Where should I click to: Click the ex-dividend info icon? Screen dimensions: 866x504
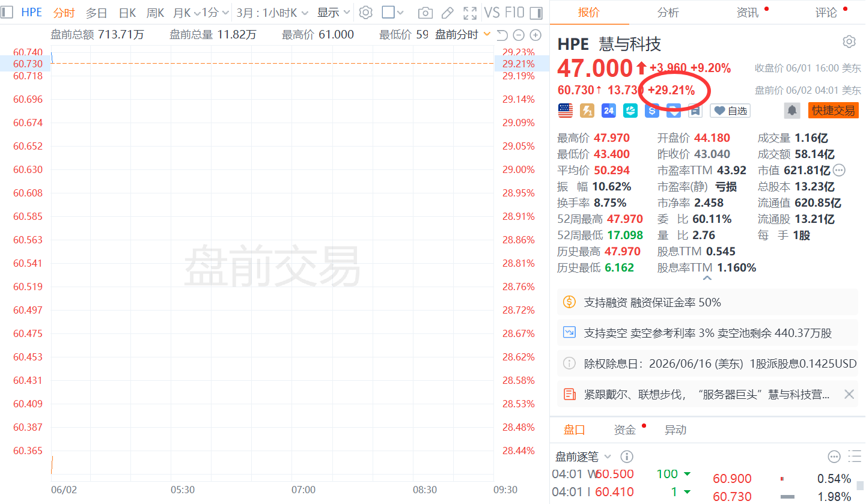[569, 363]
